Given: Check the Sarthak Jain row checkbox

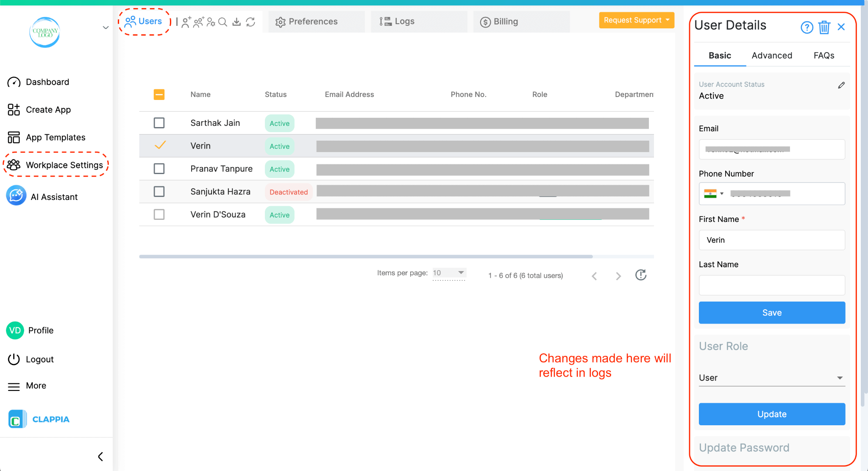Looking at the screenshot, I should pyautogui.click(x=159, y=123).
